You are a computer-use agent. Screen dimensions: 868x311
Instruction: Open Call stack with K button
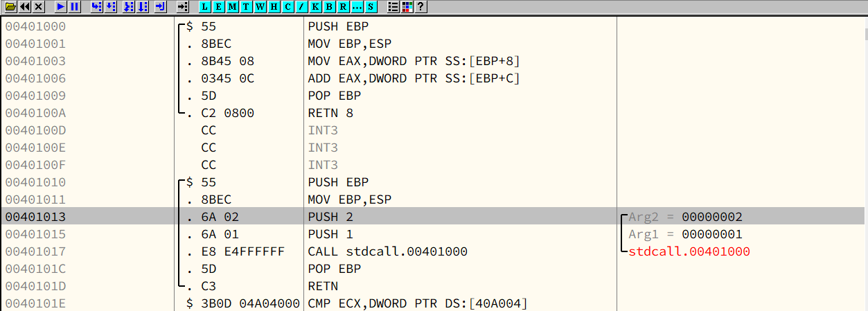(x=317, y=7)
